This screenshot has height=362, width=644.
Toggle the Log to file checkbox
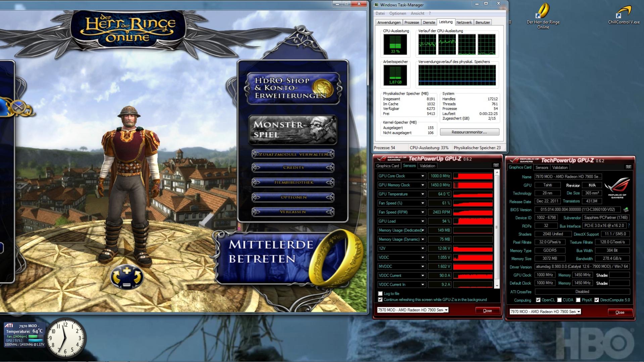coord(380,294)
